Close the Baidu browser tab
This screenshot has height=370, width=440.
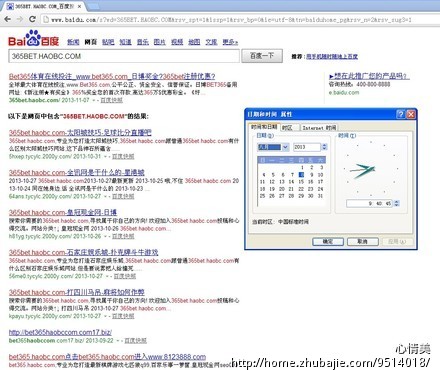(x=79, y=6)
